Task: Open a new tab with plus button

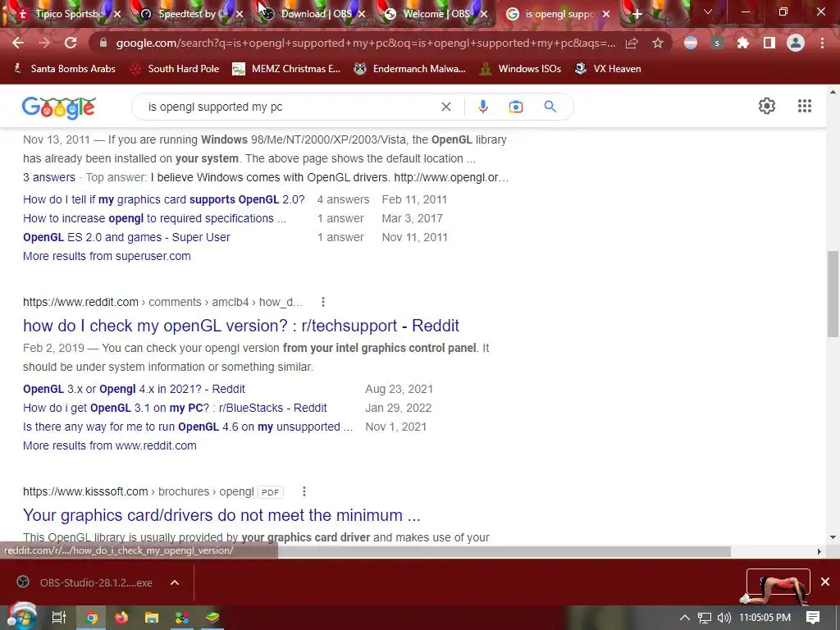Action: pos(637,15)
